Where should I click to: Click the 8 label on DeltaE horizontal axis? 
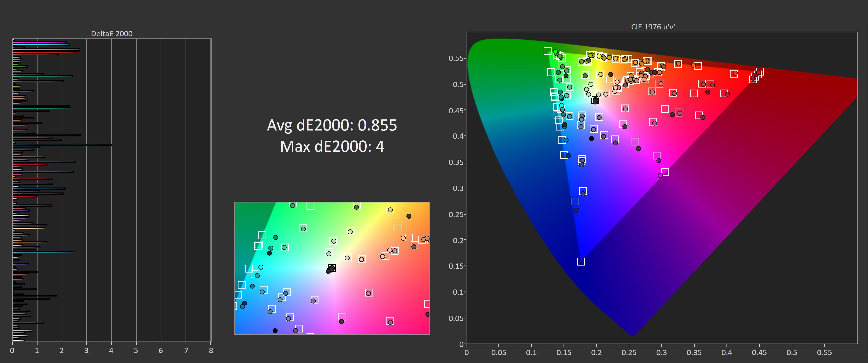point(211,351)
